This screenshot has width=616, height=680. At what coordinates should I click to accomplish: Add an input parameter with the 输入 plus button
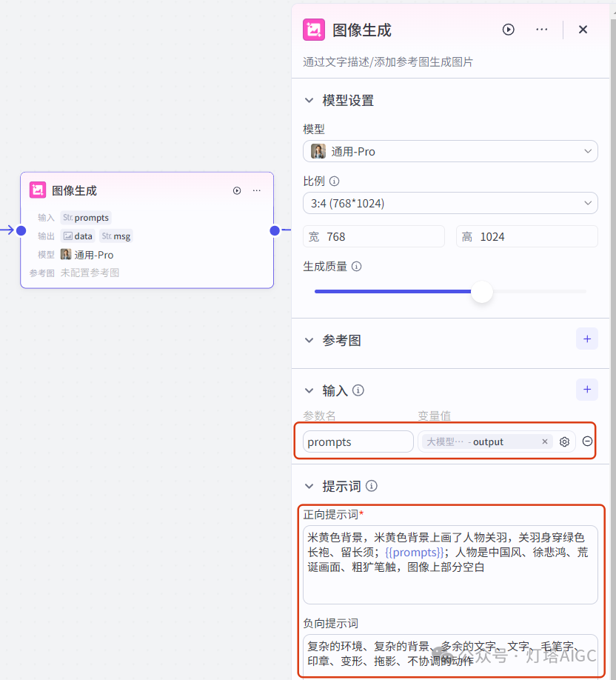587,390
